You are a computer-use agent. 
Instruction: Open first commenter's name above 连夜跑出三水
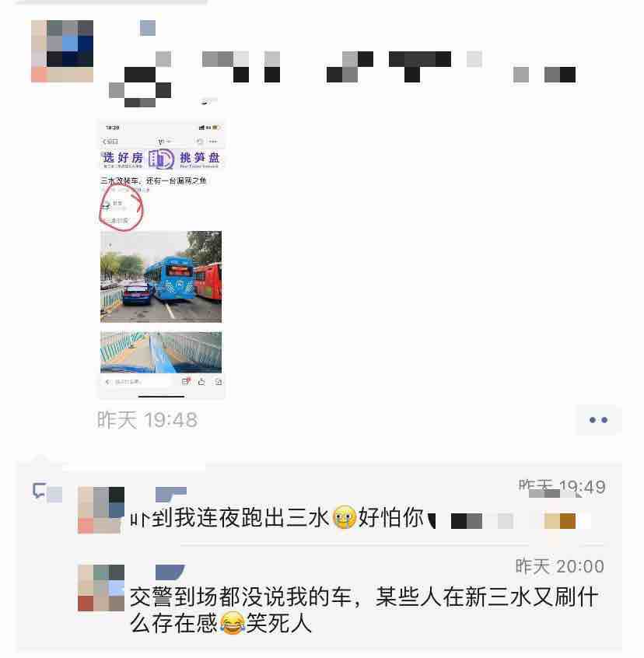171,495
